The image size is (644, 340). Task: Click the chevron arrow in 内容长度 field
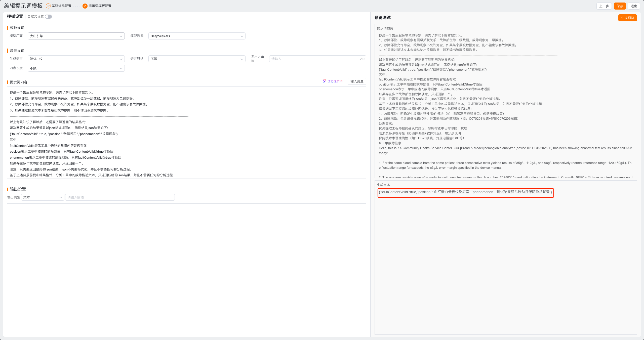point(121,68)
